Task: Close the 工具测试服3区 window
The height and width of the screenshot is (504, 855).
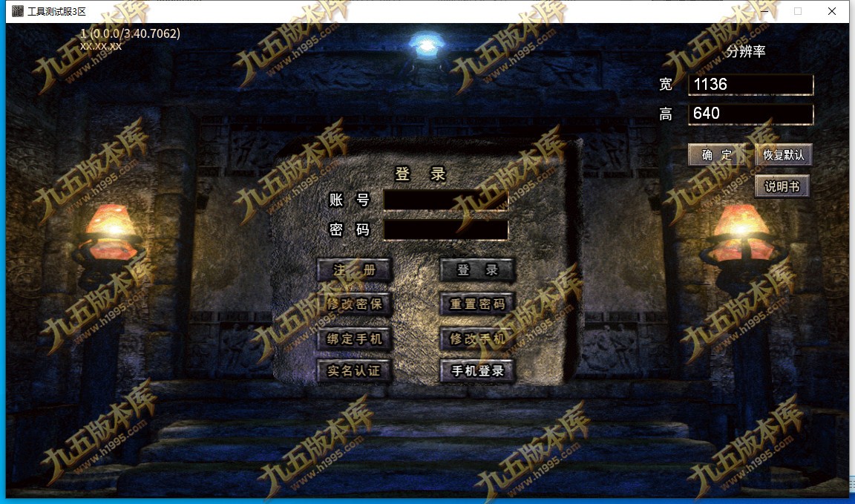Action: [831, 11]
